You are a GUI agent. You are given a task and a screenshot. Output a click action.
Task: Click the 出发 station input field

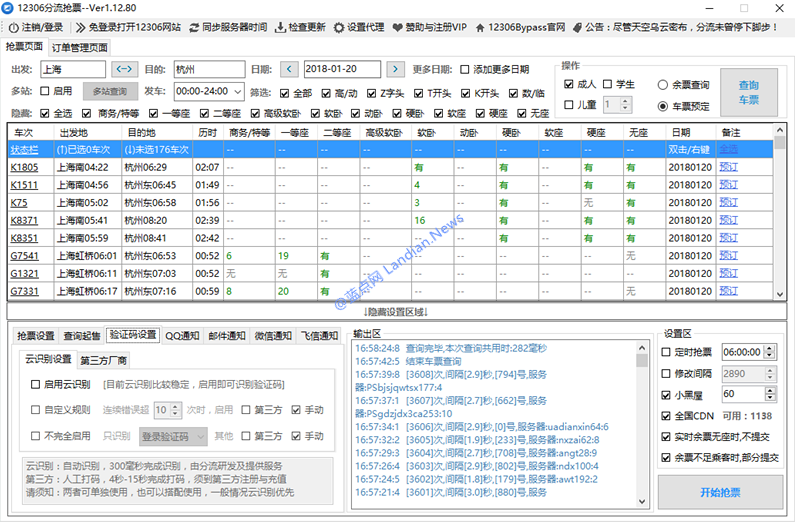[73, 69]
